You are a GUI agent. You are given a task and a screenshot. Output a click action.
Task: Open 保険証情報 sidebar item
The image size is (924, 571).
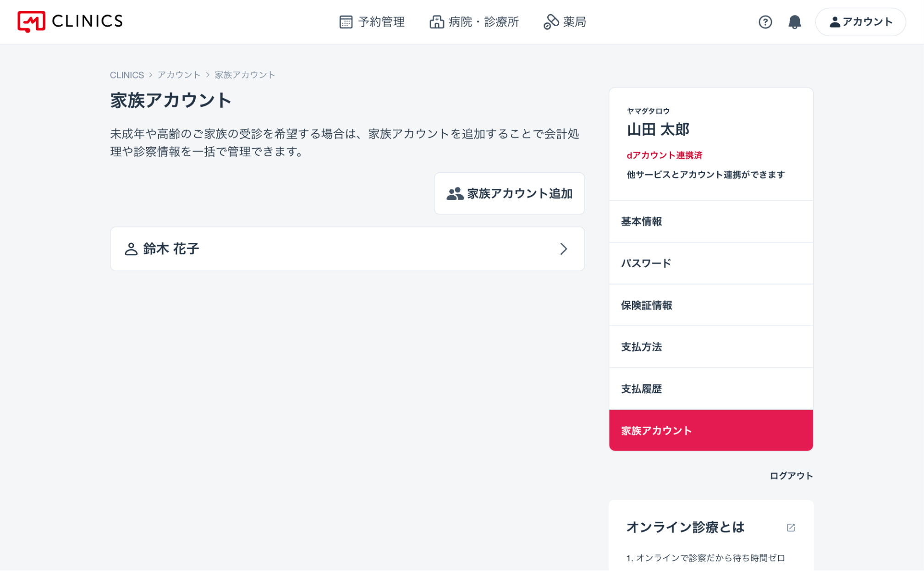coord(711,305)
